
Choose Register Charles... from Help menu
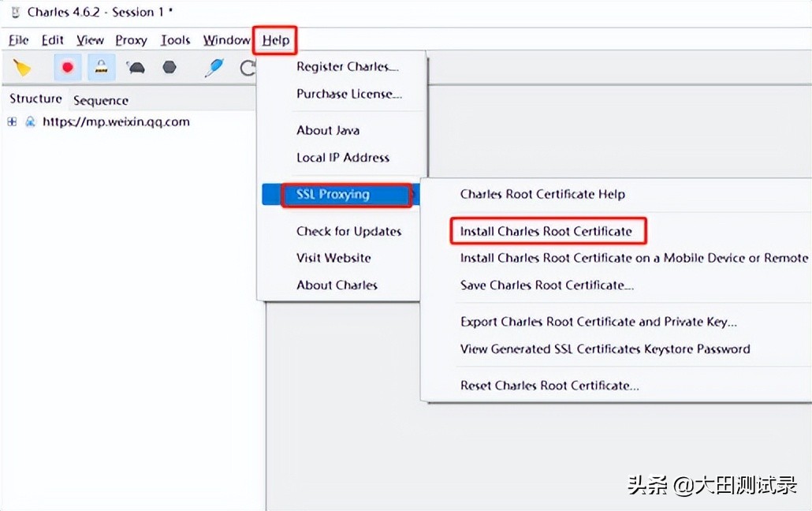[x=348, y=66]
